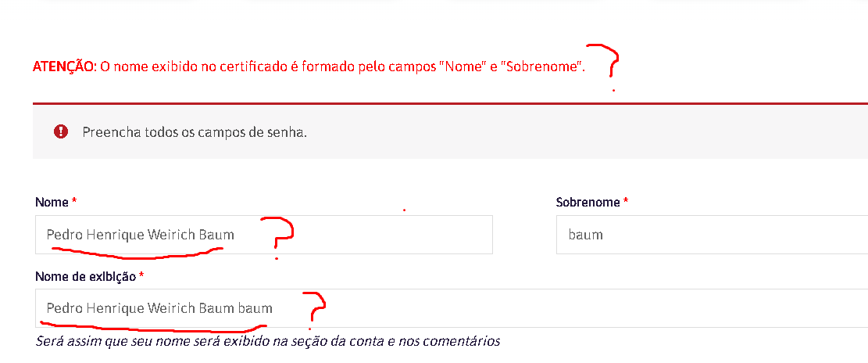Click the hand-drawn question mark after the ATENÇÃO notice
This screenshot has height=363, width=868.
pyautogui.click(x=603, y=66)
